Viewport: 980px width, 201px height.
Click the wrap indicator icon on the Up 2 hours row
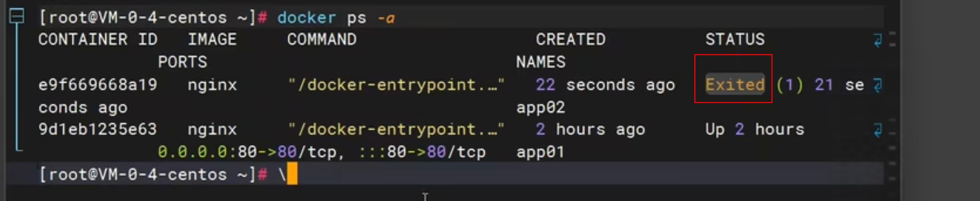tap(878, 130)
